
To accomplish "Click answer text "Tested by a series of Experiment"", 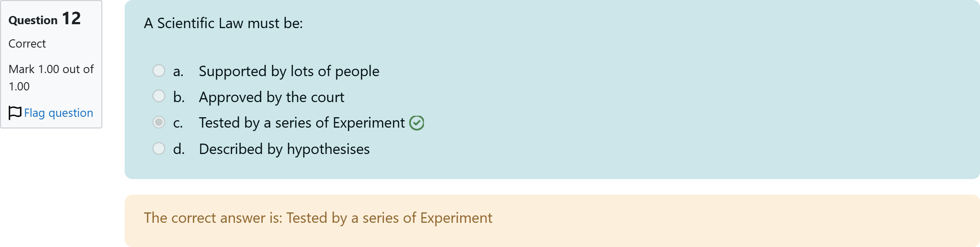I will click(x=302, y=123).
